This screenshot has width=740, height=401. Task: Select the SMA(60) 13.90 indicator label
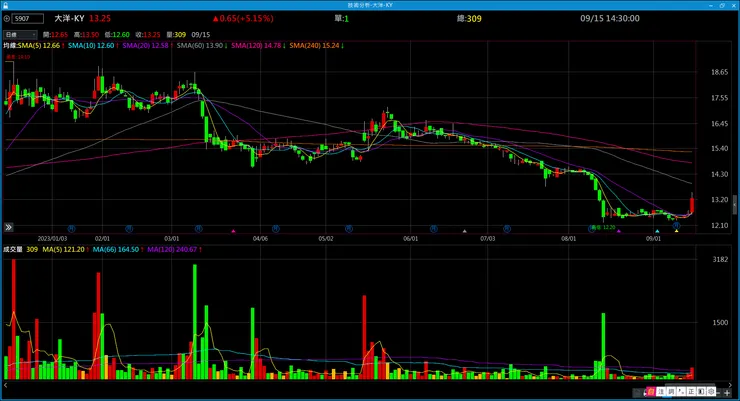point(200,46)
